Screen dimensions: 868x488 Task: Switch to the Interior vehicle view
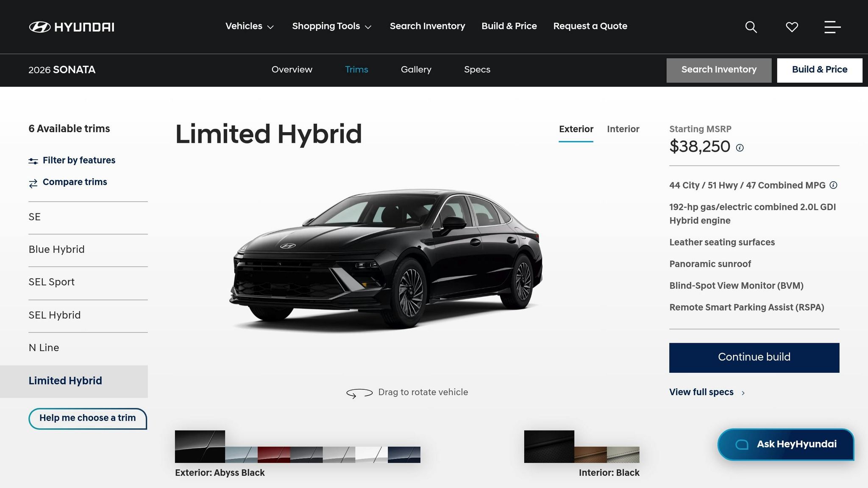tap(623, 129)
